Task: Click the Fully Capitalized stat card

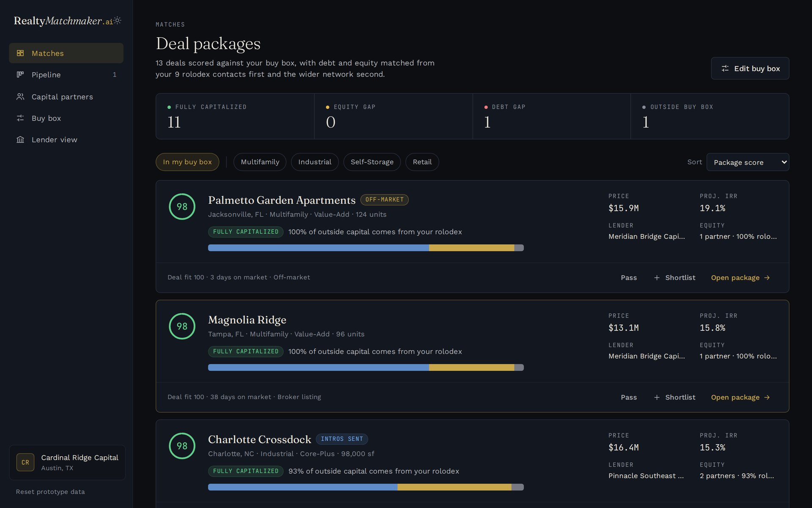Action: pos(235,116)
